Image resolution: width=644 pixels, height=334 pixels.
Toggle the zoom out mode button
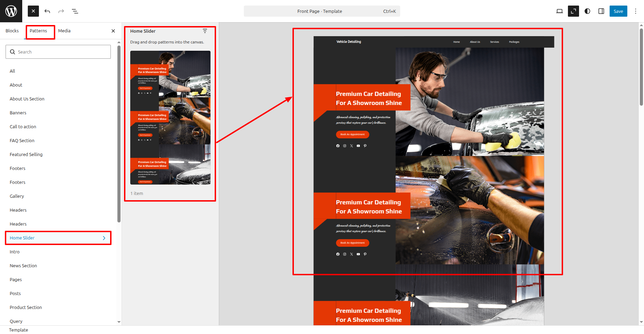pyautogui.click(x=573, y=11)
